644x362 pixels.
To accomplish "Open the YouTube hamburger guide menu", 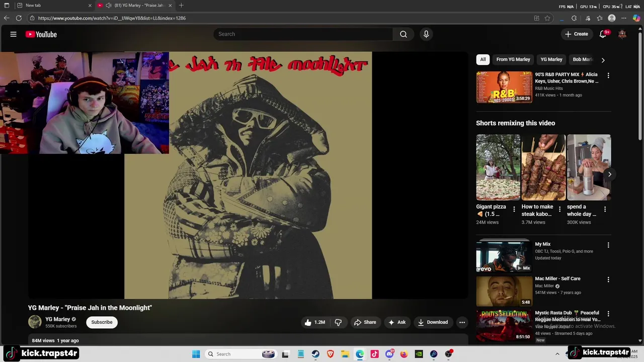I will tap(14, 34).
